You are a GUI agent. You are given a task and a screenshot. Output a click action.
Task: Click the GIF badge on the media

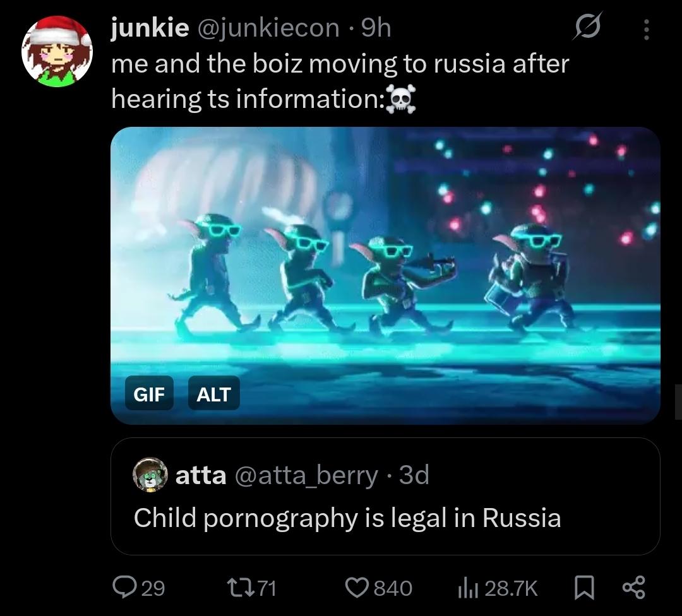tap(149, 394)
